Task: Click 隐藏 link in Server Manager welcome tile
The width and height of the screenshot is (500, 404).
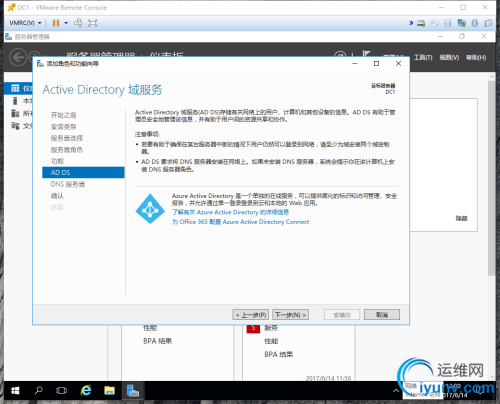Action: [x=461, y=218]
